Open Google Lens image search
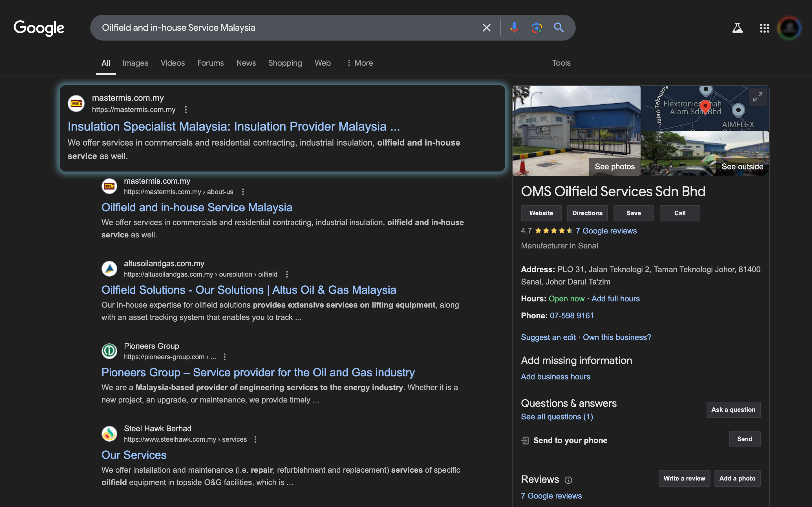The height and width of the screenshot is (507, 812). click(537, 28)
